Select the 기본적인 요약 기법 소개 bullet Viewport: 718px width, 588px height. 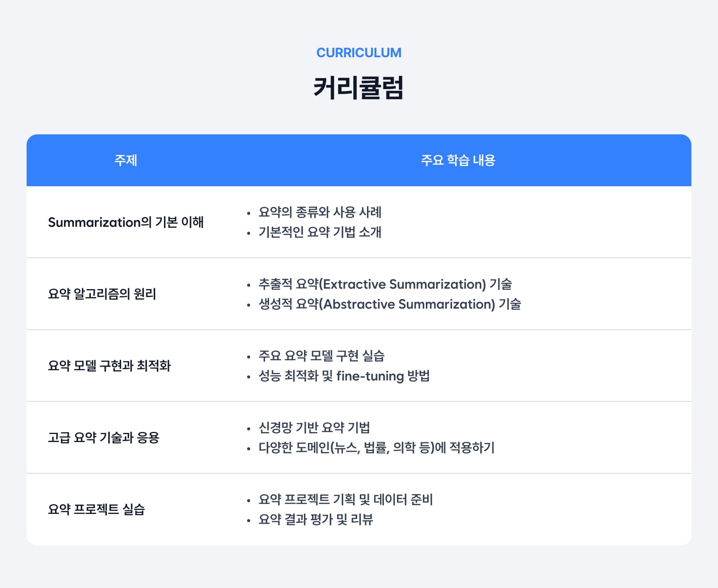coord(320,232)
